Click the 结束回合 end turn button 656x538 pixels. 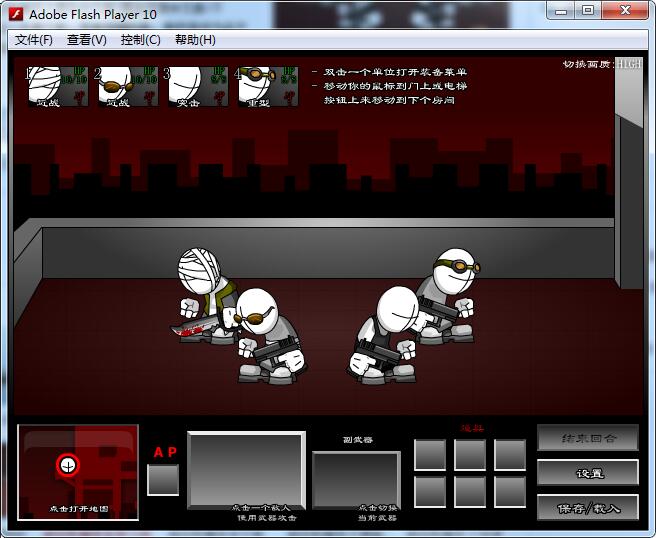pyautogui.click(x=588, y=438)
